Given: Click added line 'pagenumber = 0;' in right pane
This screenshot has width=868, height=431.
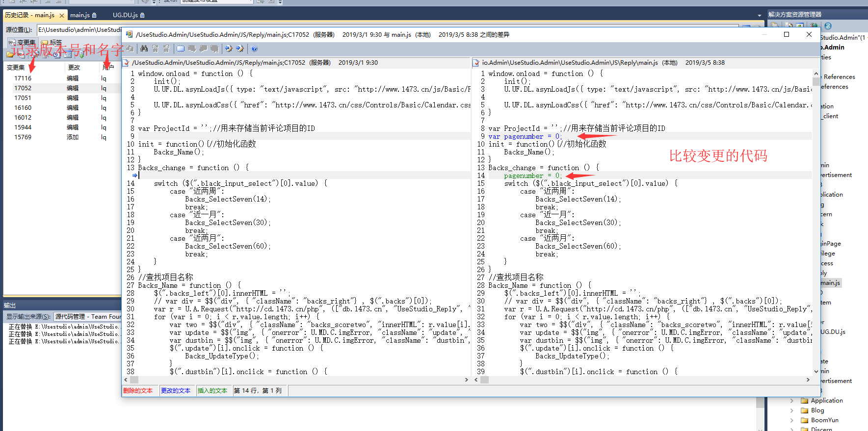Looking at the screenshot, I should pyautogui.click(x=532, y=176).
